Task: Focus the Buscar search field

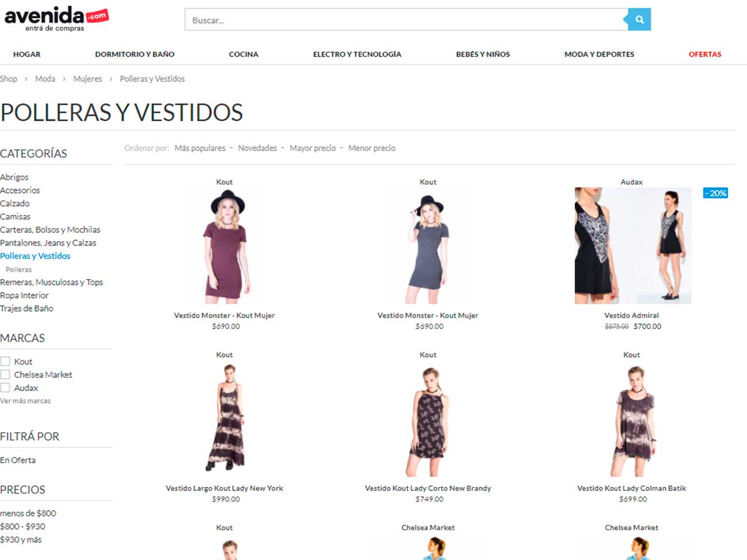Action: pyautogui.click(x=406, y=20)
